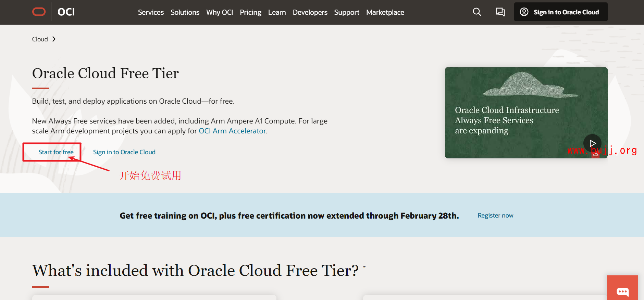Click the Sign in to Oracle Cloud header button
Viewport: 644px width, 300px height.
tap(560, 12)
